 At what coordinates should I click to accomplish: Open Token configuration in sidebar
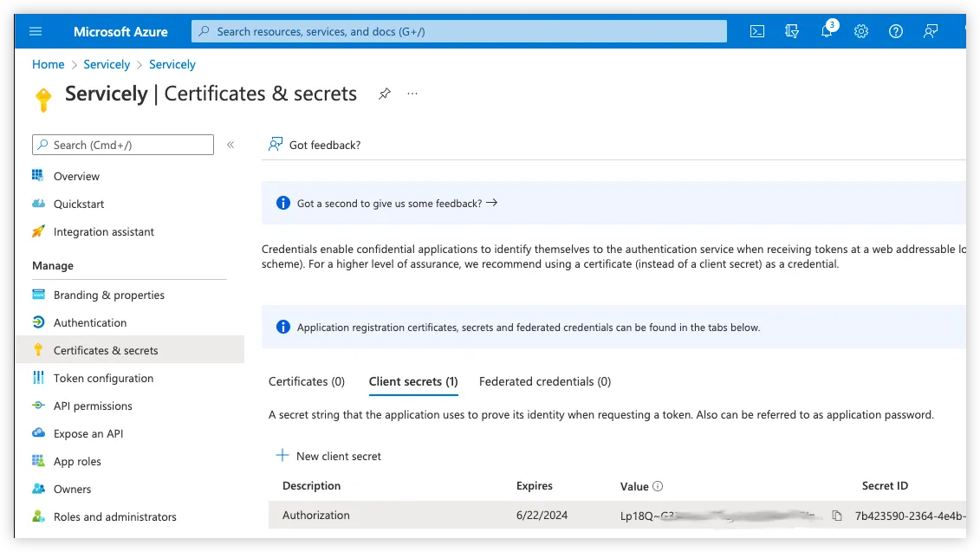[103, 378]
